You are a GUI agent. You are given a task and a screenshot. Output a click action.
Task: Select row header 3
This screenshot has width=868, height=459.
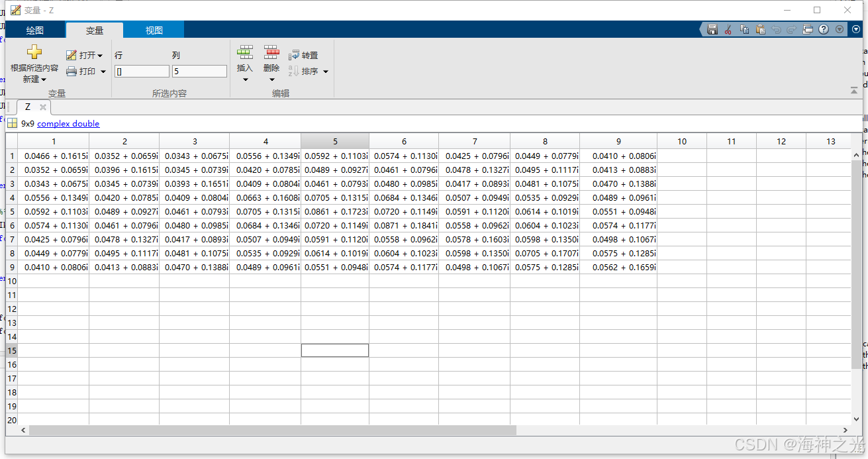[11, 183]
